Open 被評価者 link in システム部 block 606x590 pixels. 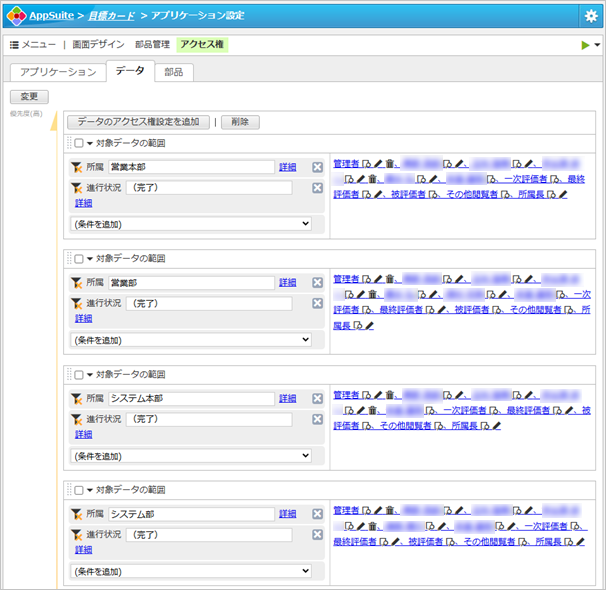(x=426, y=542)
